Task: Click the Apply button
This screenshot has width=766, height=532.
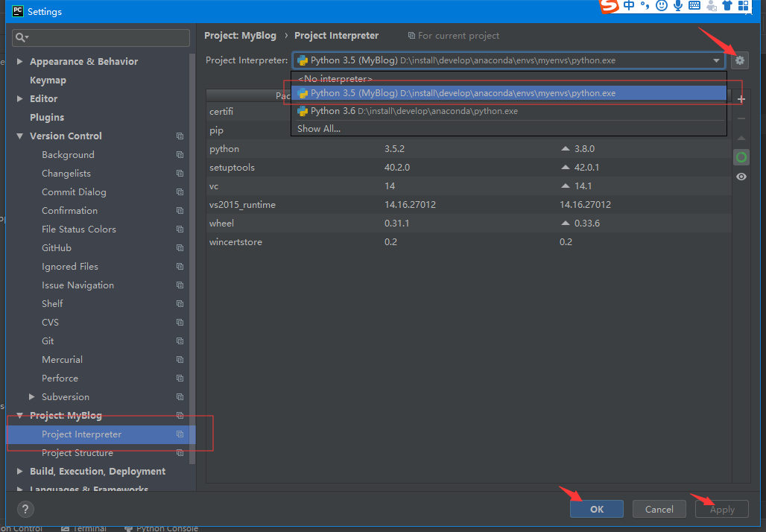Action: click(722, 509)
